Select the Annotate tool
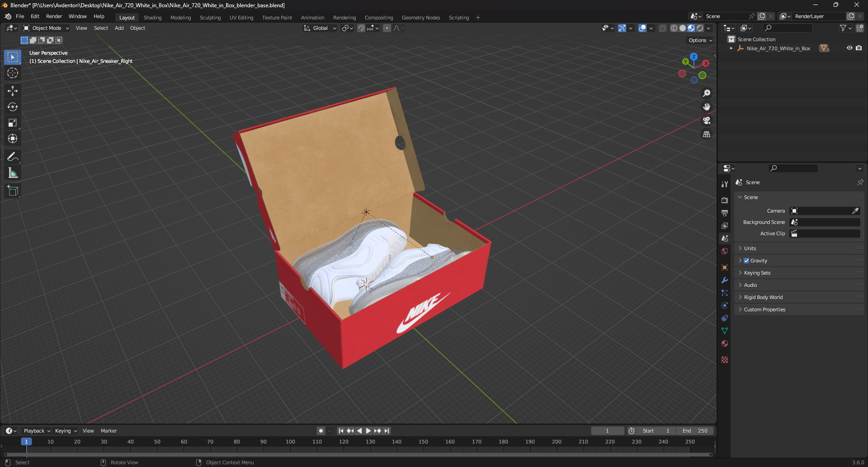The image size is (868, 467). [13, 157]
